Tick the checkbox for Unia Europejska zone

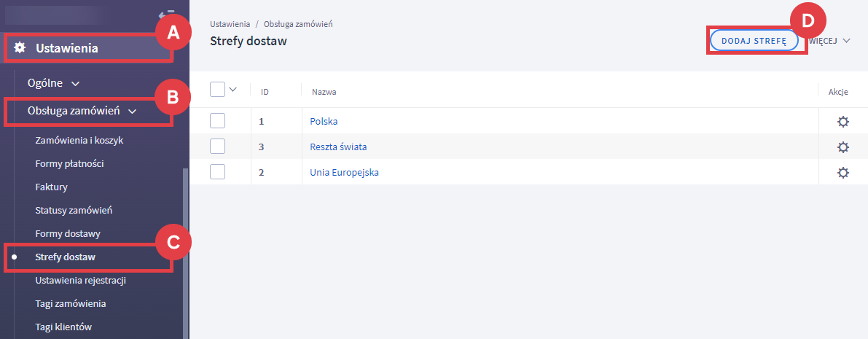pos(217,172)
